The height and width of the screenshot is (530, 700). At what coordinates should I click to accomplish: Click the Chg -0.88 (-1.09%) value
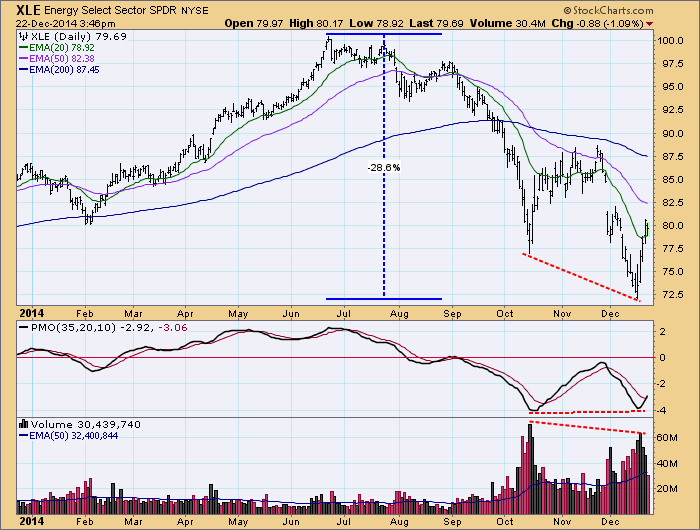(597, 23)
